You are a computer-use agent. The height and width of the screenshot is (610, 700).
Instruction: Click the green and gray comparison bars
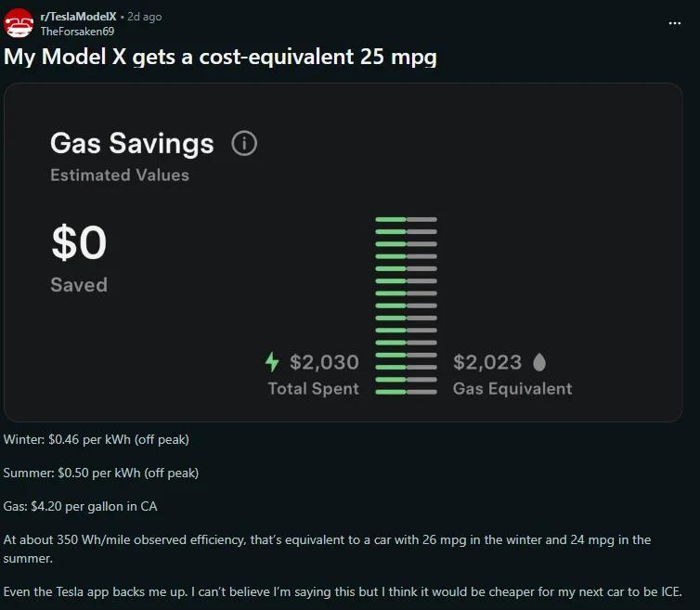point(406,305)
